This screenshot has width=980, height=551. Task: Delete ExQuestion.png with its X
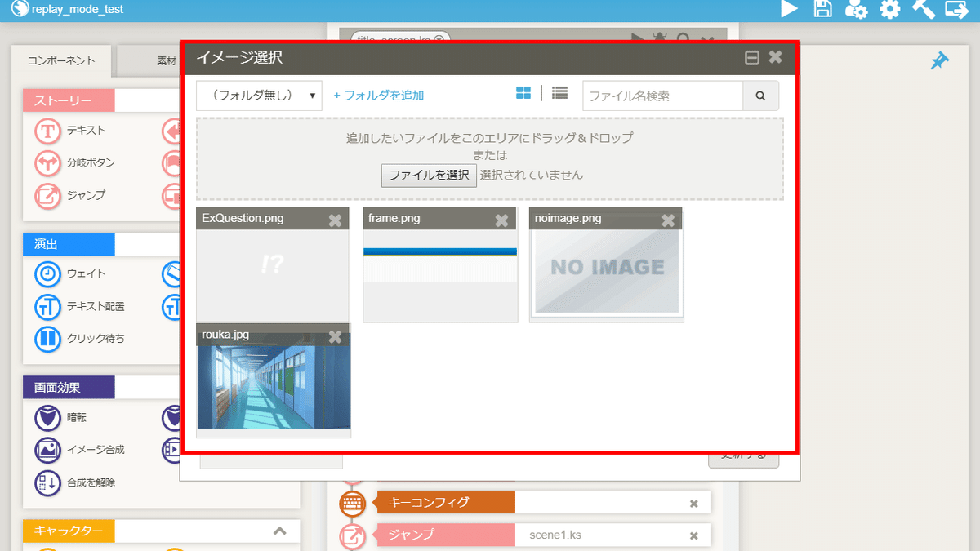coord(335,220)
